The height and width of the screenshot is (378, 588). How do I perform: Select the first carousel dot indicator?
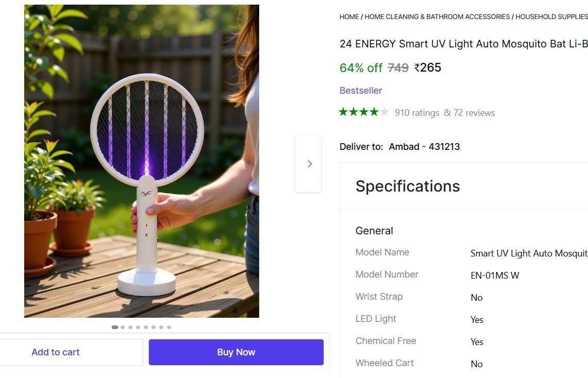[114, 327]
